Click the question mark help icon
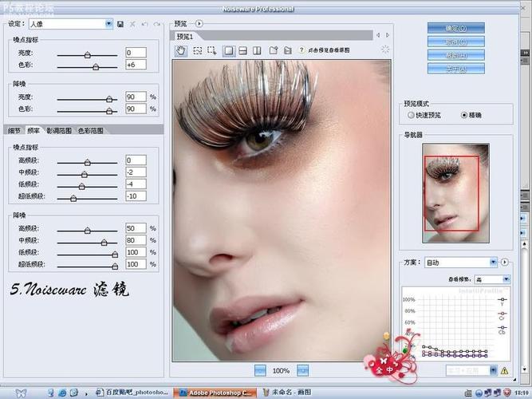 [301, 50]
